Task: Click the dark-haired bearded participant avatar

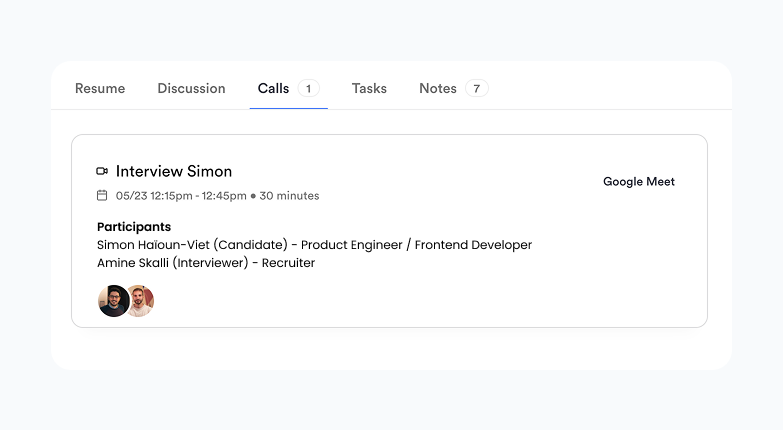Action: 112,301
